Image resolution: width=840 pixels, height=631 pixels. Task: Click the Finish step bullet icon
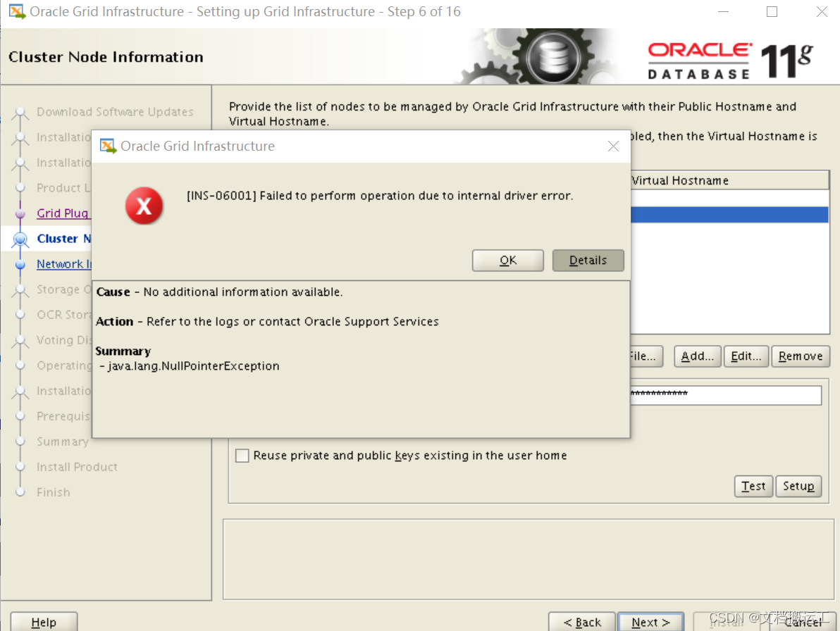[x=20, y=492]
